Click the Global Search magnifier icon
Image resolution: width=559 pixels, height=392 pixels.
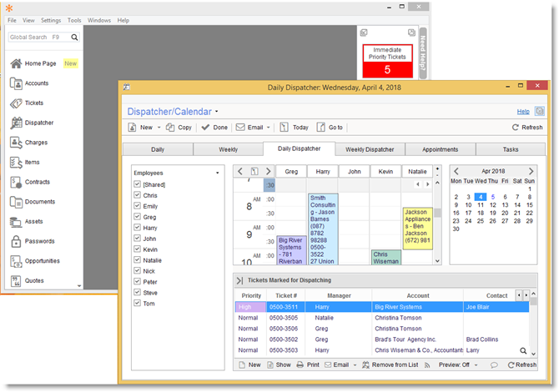pyautogui.click(x=74, y=38)
